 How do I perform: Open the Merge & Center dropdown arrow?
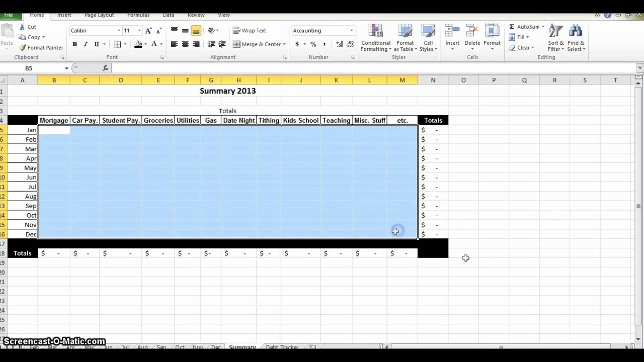coord(284,44)
